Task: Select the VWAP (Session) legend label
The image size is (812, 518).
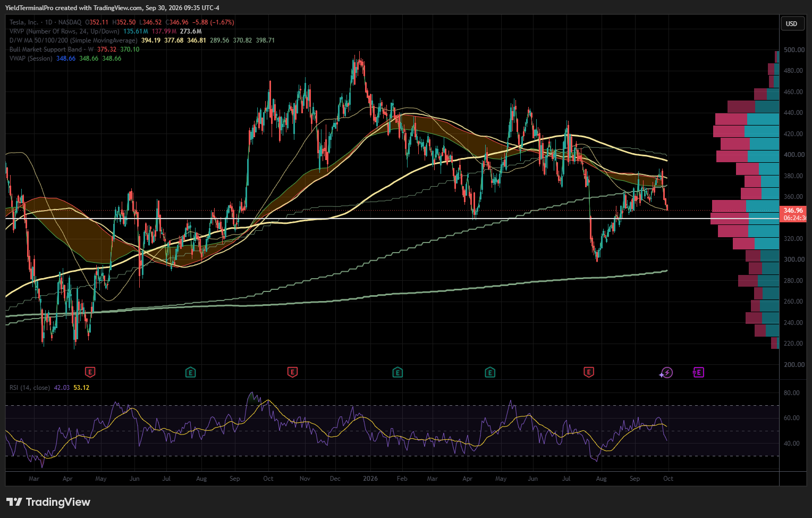Action: (31, 59)
